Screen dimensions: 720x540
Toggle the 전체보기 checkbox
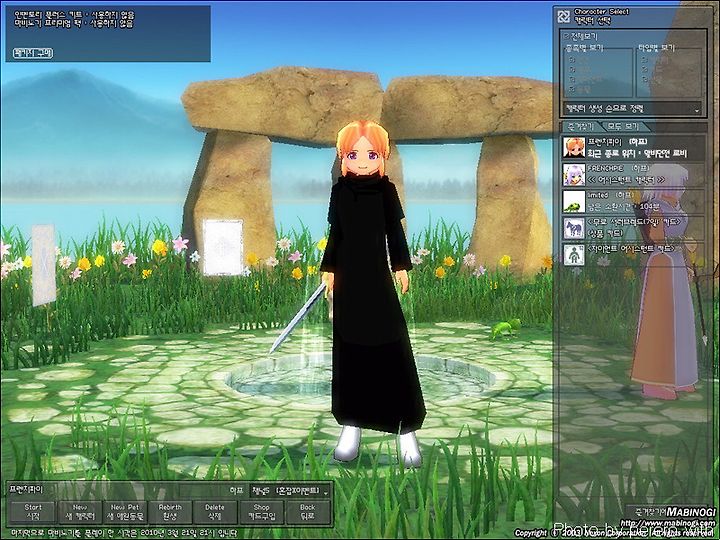[566, 36]
